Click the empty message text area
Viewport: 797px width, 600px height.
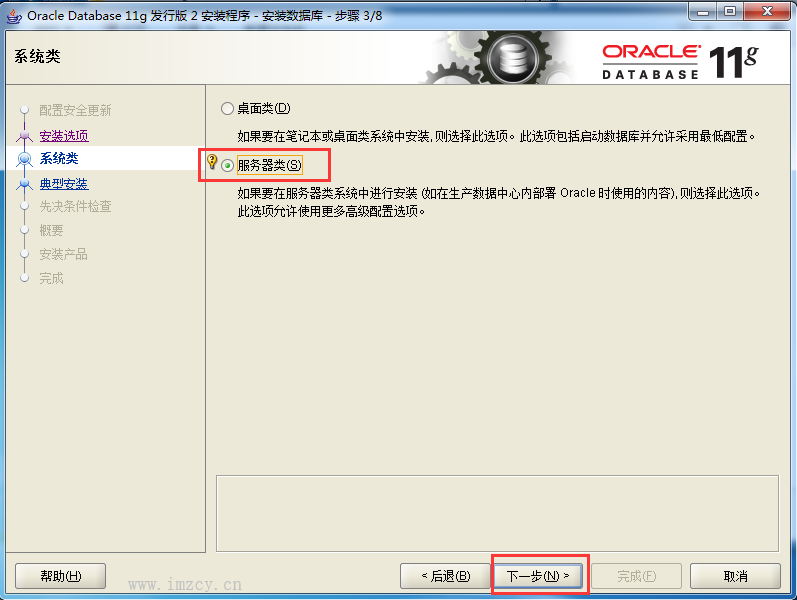pos(497,514)
